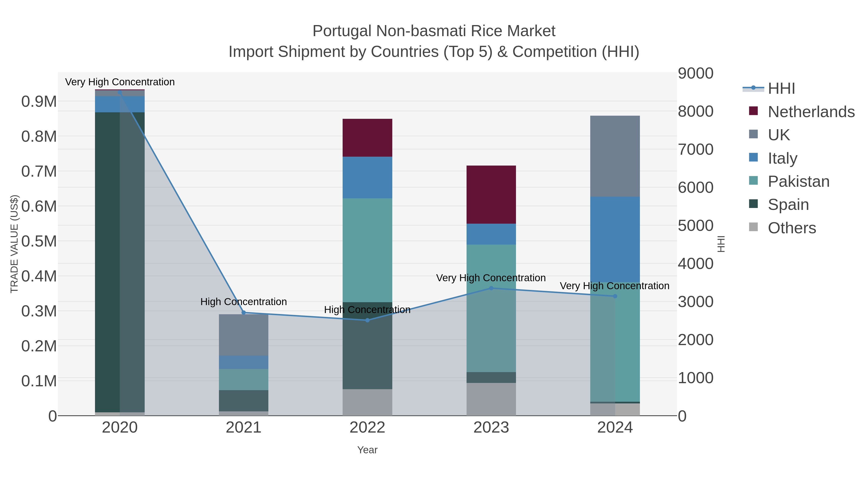Screen dimensions: 868x488
Task: Click the HHI line marker for 2020
Action: (120, 92)
